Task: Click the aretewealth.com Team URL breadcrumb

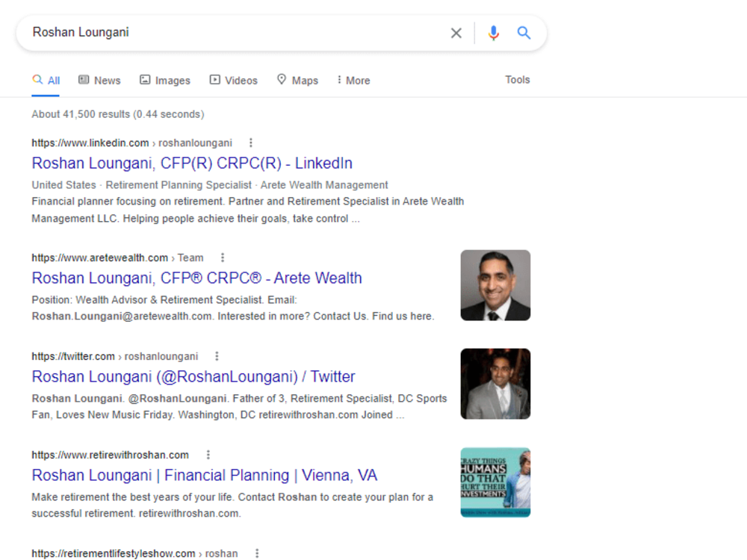Action: pos(118,258)
